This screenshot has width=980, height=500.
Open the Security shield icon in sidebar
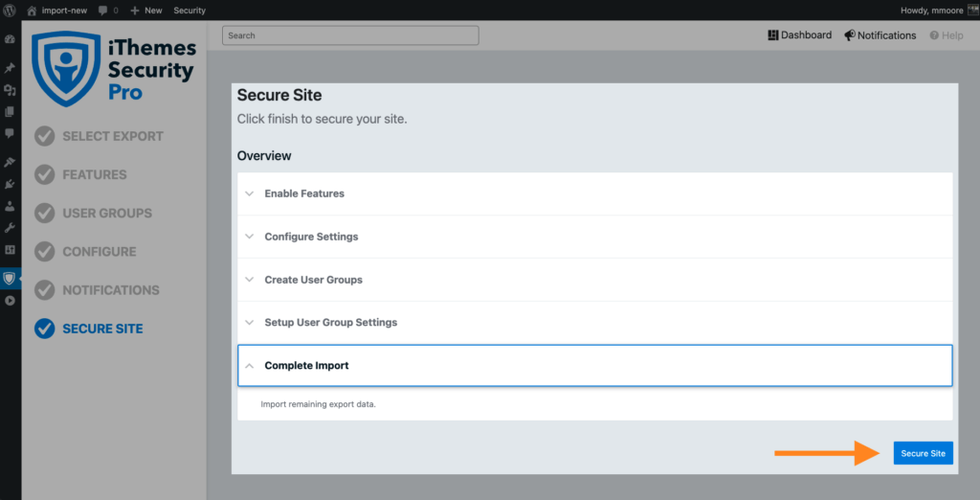click(10, 279)
